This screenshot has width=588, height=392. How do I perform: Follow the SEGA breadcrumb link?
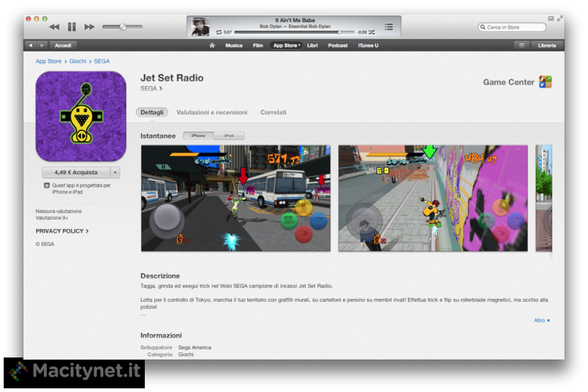tap(101, 61)
